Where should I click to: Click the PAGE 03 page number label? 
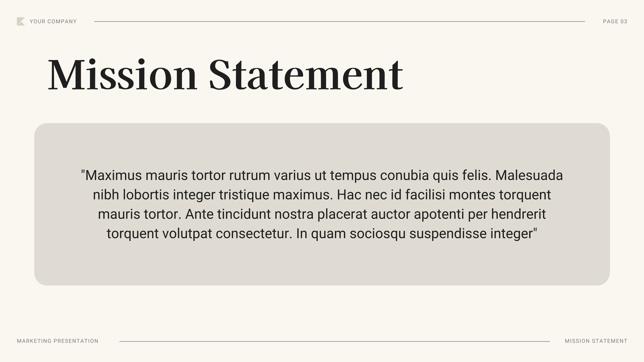pos(615,22)
